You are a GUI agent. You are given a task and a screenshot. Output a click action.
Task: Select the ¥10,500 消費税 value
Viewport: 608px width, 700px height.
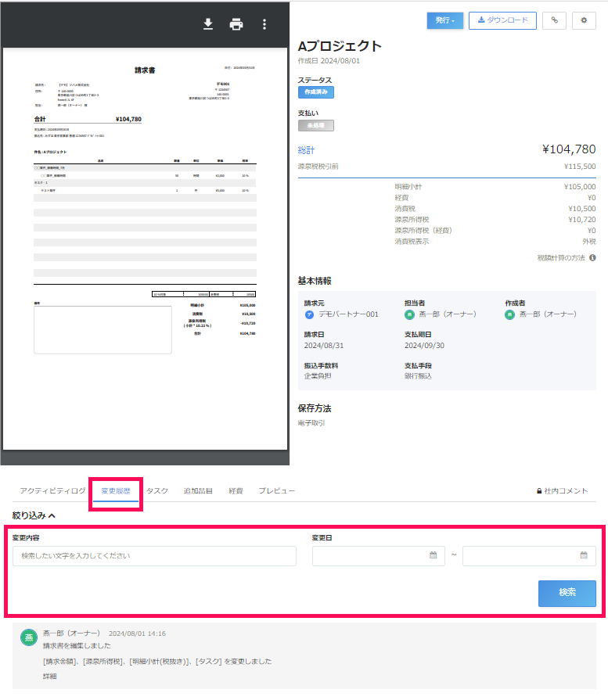coord(582,209)
